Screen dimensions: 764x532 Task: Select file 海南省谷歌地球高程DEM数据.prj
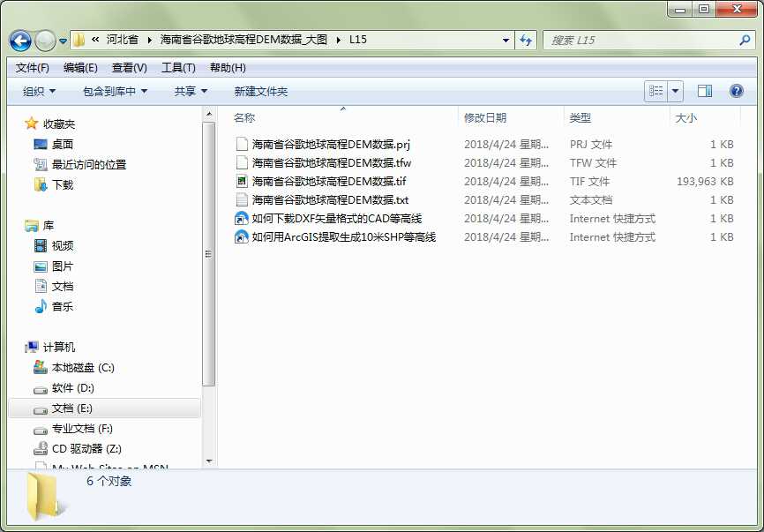click(331, 144)
